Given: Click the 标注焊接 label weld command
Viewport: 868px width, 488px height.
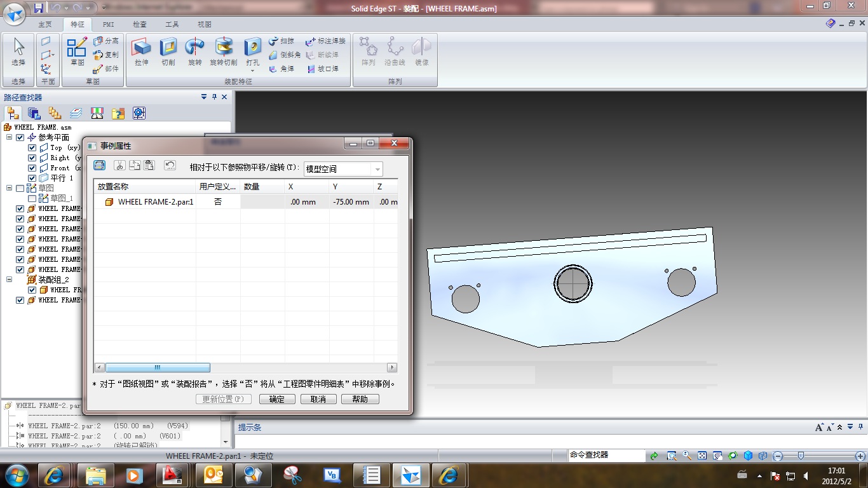Looking at the screenshot, I should pos(325,41).
